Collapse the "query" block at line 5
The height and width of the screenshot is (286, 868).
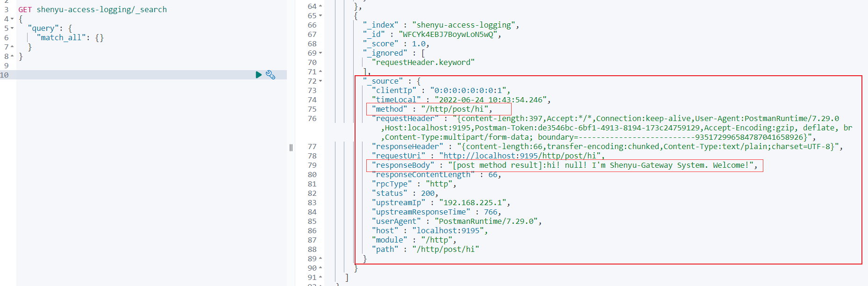click(x=12, y=29)
